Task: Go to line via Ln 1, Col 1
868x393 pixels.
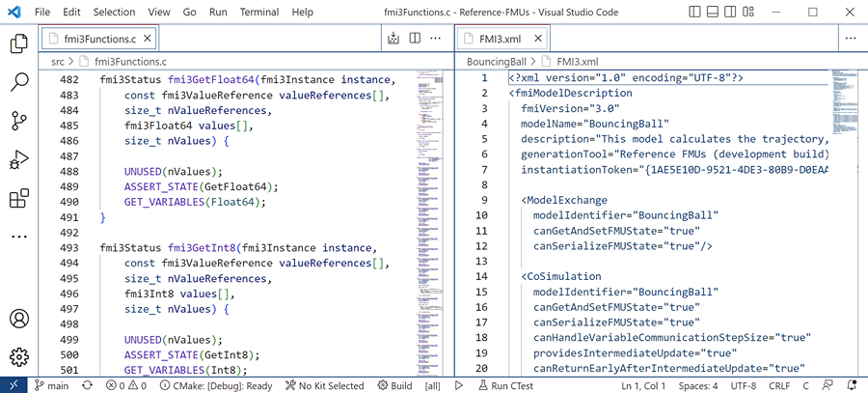Action: [643, 386]
